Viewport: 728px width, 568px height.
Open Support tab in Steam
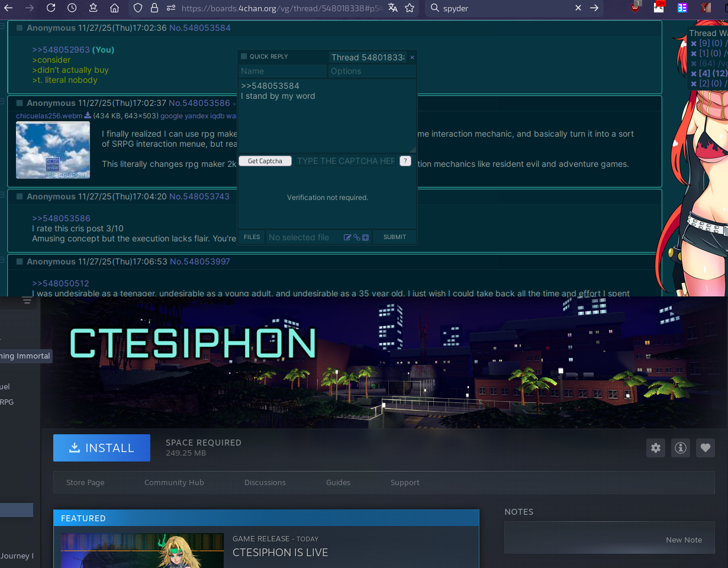pyautogui.click(x=405, y=482)
